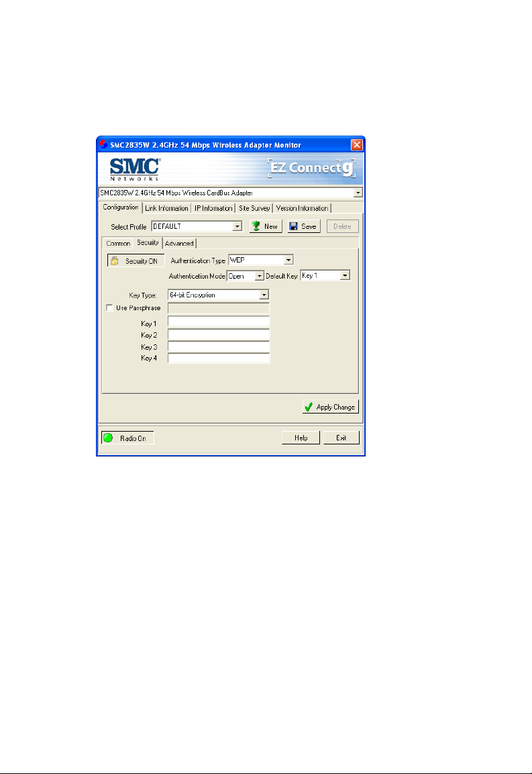The image size is (532, 774).
Task: Select the Advanced sub-tab
Action: (179, 244)
